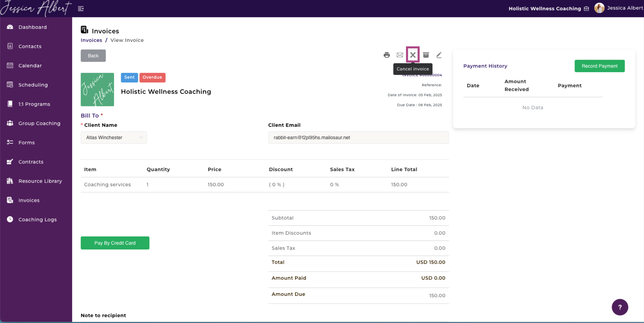The height and width of the screenshot is (323, 644).
Task: Click the USD 150.00 total value
Action: point(431,262)
